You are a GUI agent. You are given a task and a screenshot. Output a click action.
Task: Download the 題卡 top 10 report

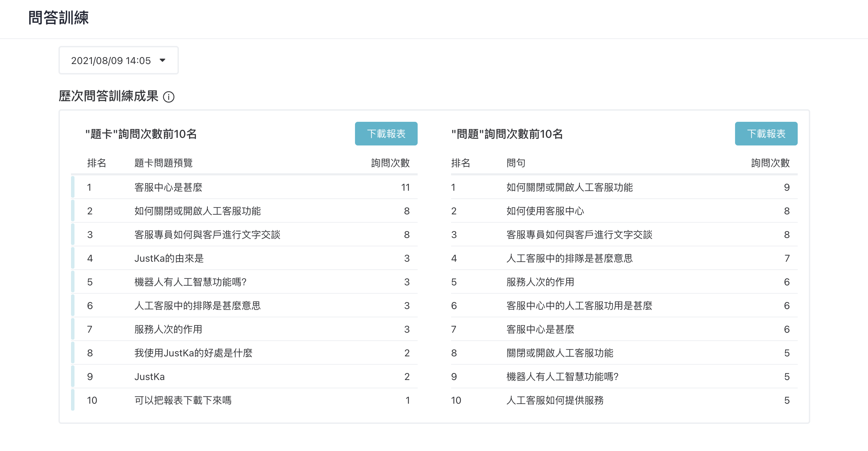tap(386, 134)
